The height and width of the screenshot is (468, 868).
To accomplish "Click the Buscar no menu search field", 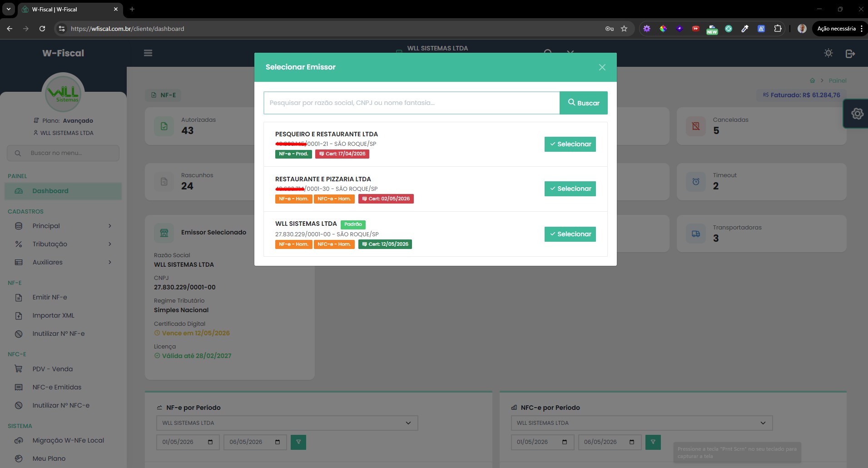I will click(63, 153).
